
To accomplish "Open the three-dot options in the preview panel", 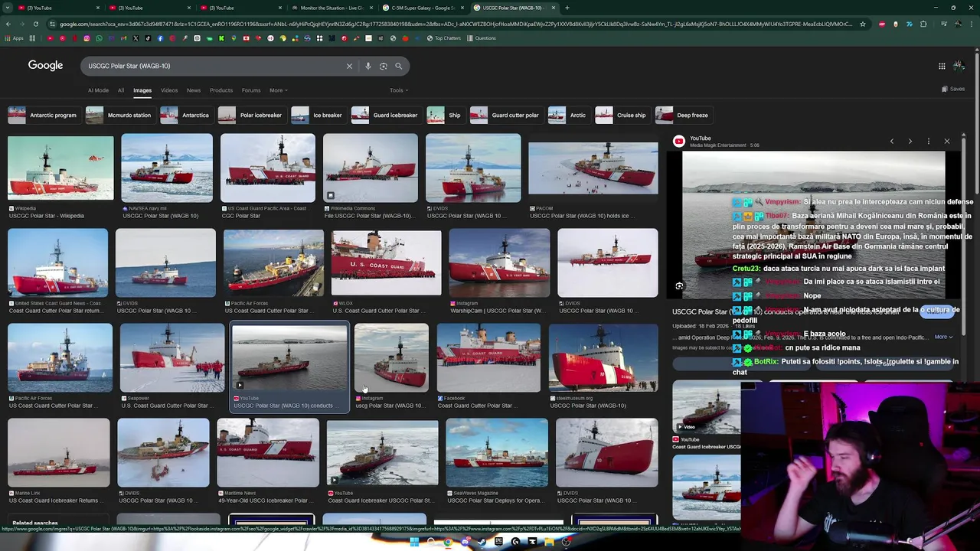I will (928, 142).
